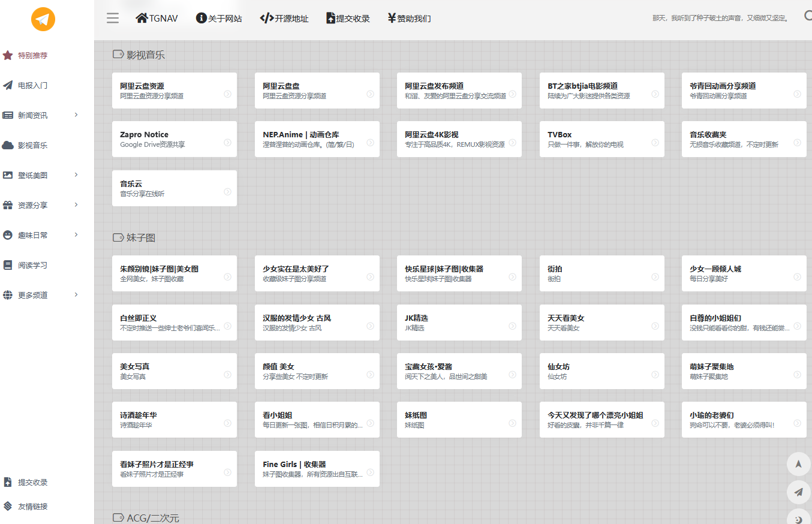Image resolution: width=812 pixels, height=524 pixels.
Task: Open the NEP.Anime 动画仓库 card
Action: tap(317, 139)
